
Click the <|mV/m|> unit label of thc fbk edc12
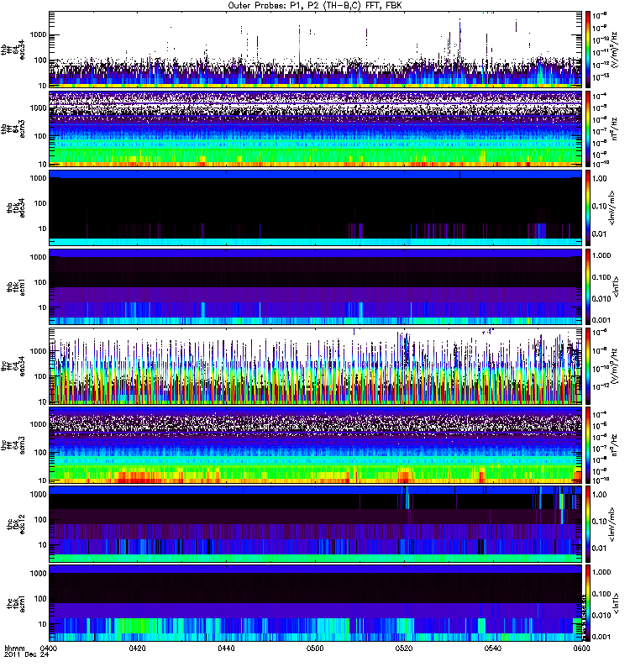tap(612, 524)
